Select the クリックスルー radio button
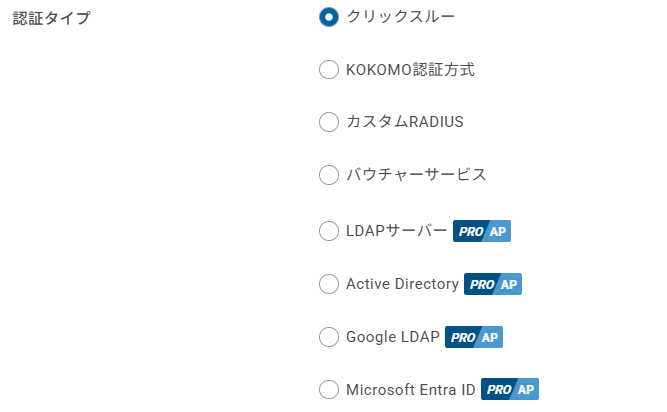This screenshot has height=412, width=667. tap(329, 17)
